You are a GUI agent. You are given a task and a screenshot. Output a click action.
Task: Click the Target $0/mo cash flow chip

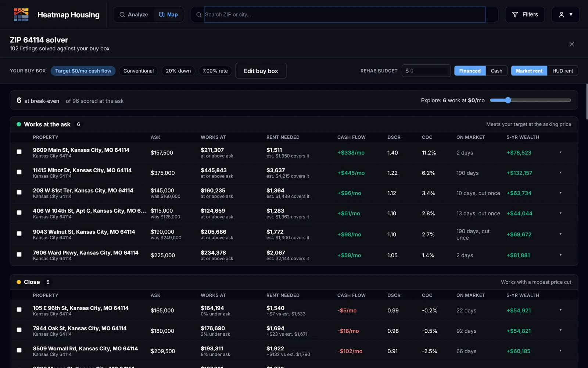pos(83,71)
